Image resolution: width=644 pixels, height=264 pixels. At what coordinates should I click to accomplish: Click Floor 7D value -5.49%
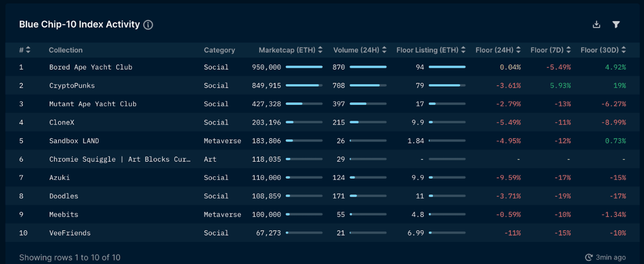pos(558,67)
